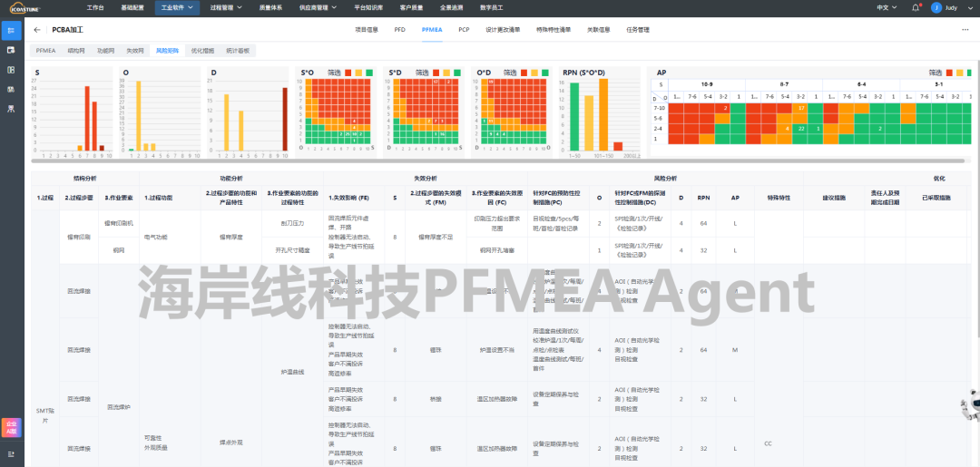
Task: Expand sidebar with bottom-left collapse icon
Action: pyautogui.click(x=11, y=453)
